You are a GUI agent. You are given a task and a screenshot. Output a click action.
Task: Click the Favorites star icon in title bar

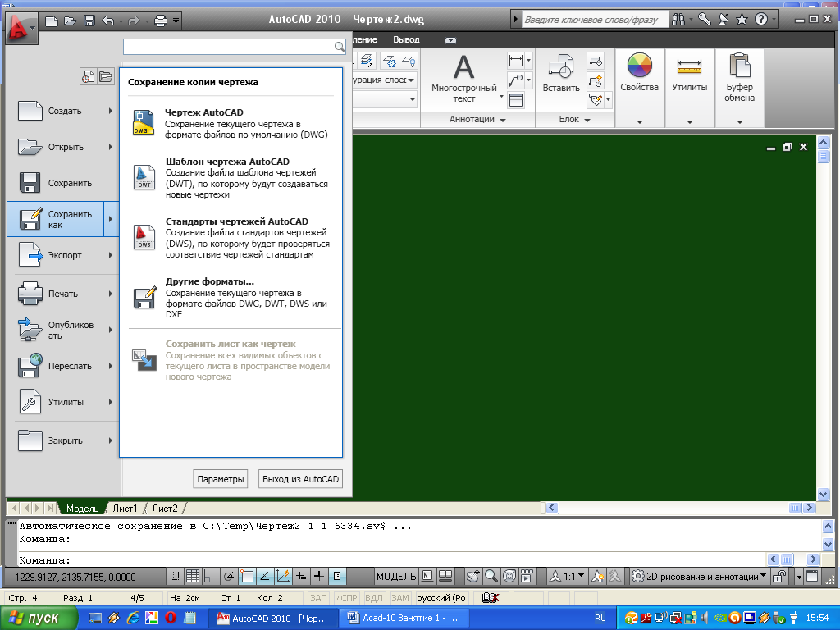[742, 20]
